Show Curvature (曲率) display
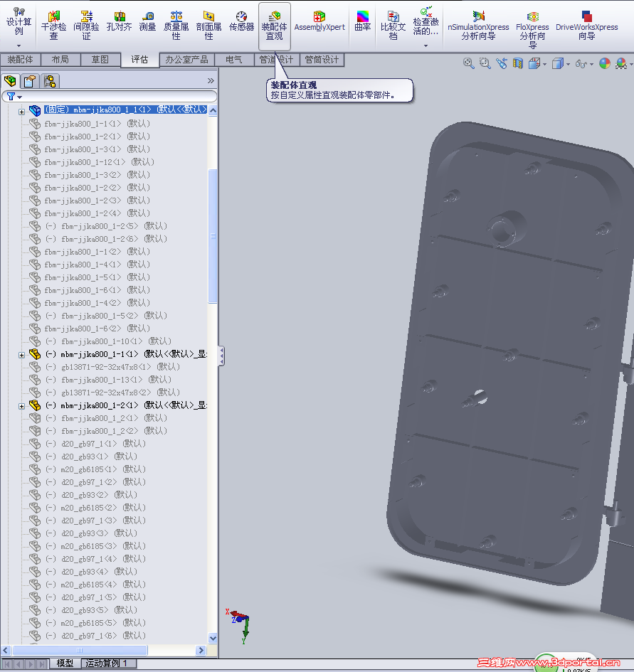The width and height of the screenshot is (634, 672). click(x=362, y=21)
